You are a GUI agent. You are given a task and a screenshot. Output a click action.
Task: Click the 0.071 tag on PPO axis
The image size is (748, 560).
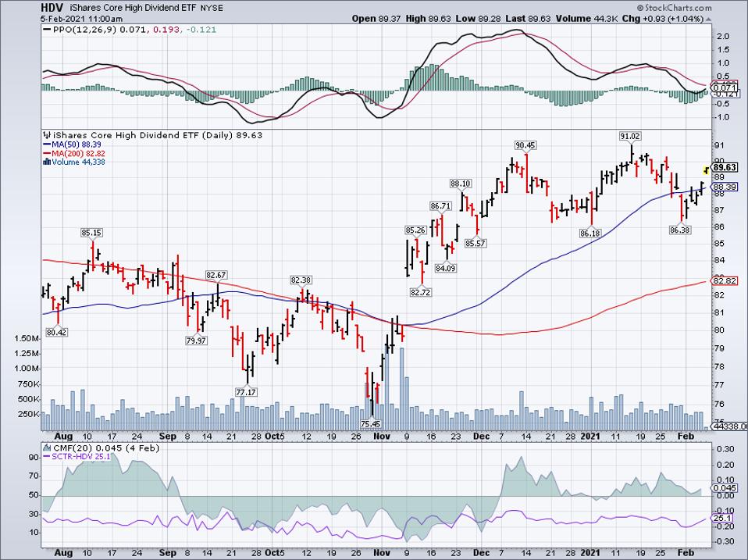coord(725,87)
